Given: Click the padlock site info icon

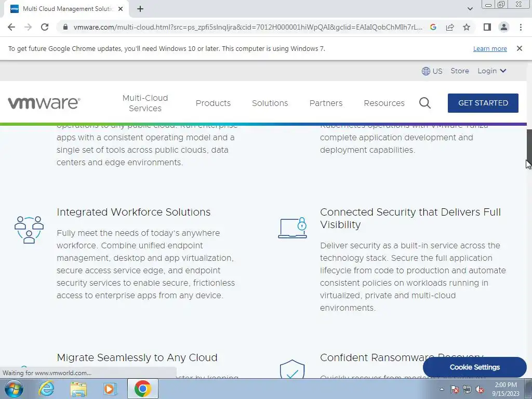Looking at the screenshot, I should [65, 27].
